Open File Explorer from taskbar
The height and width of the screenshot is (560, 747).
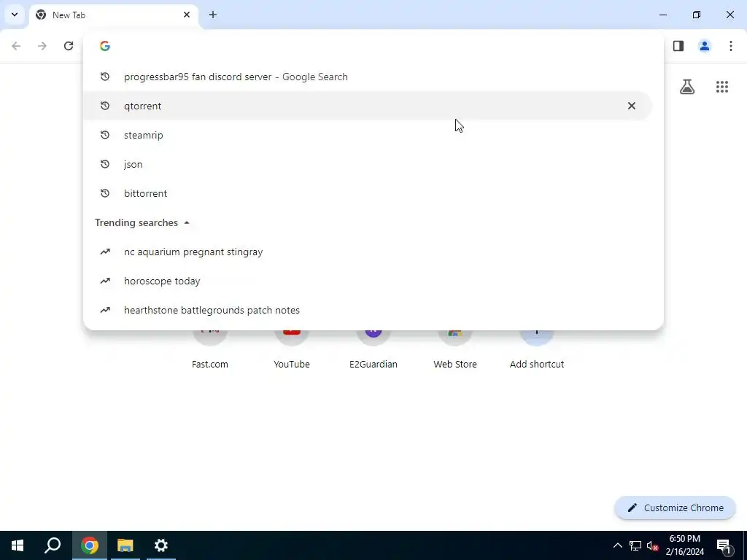125,545
